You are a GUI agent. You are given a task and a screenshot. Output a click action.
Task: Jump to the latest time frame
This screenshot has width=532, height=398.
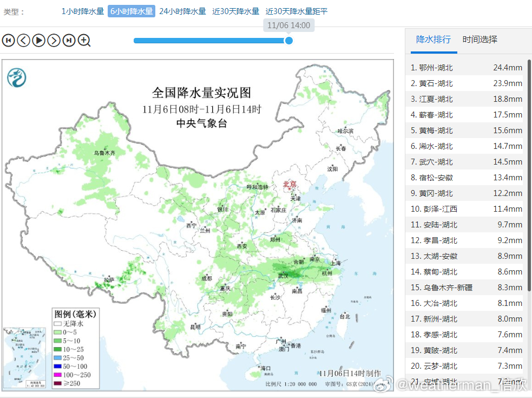pos(69,40)
